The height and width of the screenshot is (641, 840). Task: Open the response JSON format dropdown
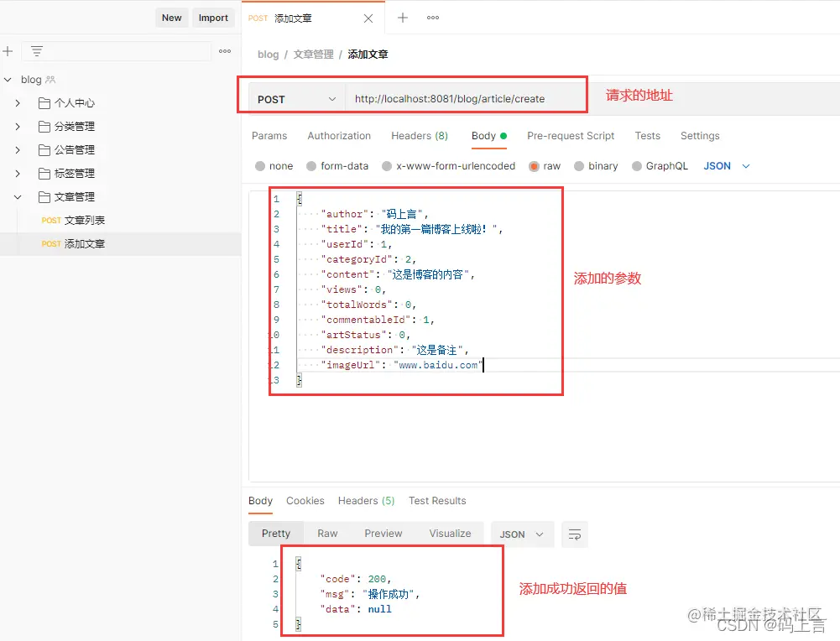click(522, 534)
